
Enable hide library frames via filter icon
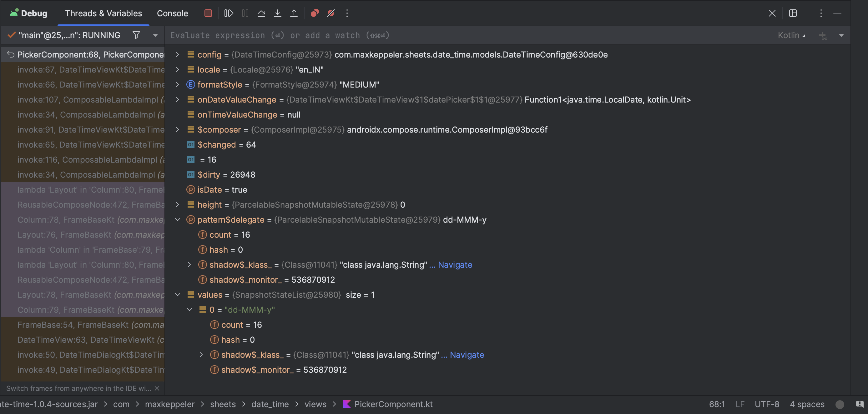[x=136, y=35]
